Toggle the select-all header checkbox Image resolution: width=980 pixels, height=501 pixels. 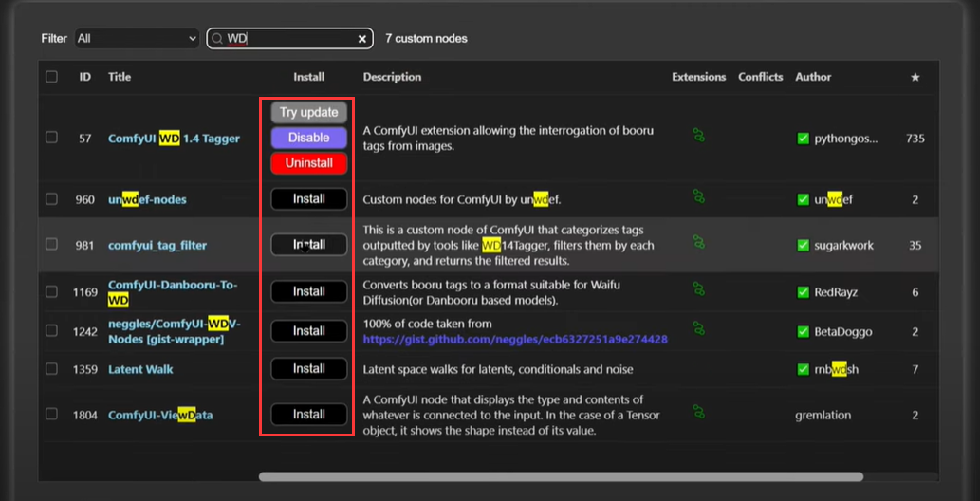pyautogui.click(x=51, y=77)
